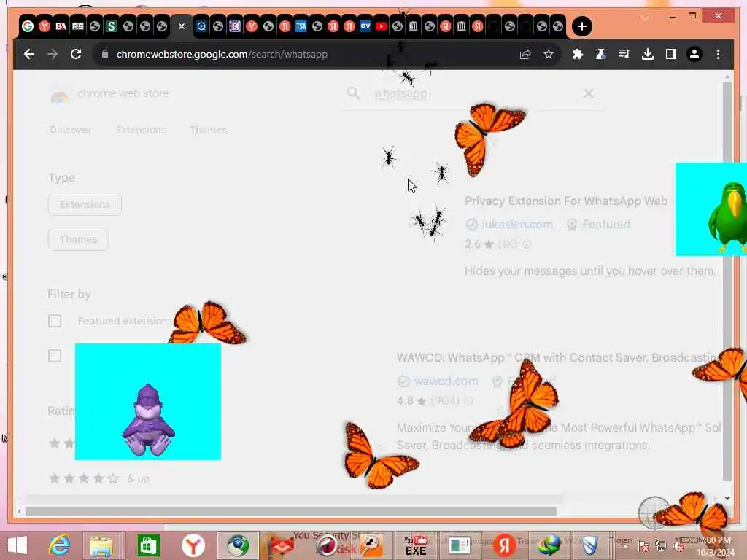This screenshot has height=560, width=747.
Task: Switch to the green S tab
Action: point(111,26)
